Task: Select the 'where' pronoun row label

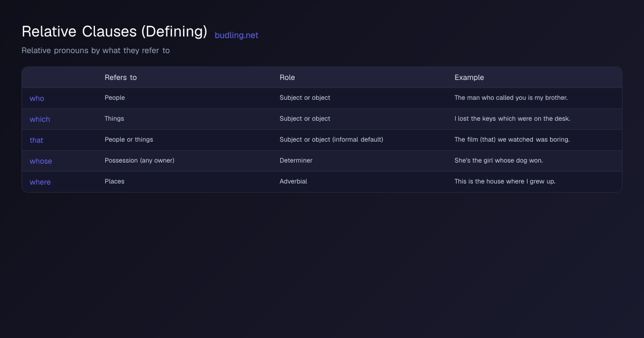Action: coord(40,182)
